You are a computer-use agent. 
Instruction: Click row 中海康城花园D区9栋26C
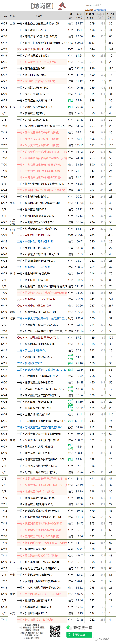coord(58,222)
